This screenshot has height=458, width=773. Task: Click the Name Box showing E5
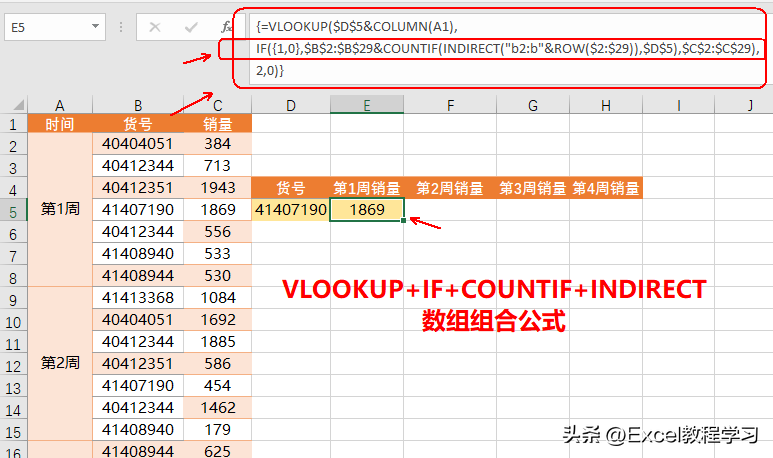click(x=55, y=27)
